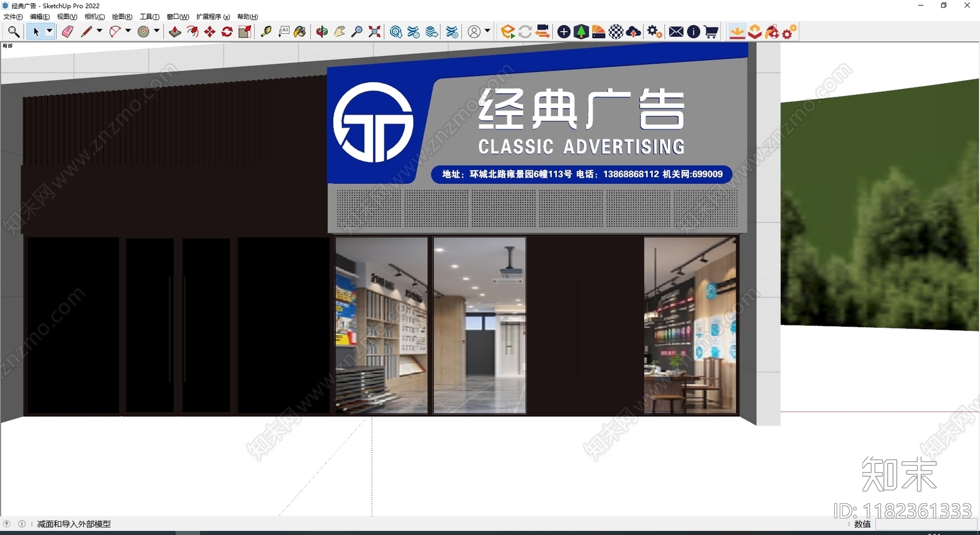Select the Offset tool
Screen dimensions: 980x535
coord(192,31)
